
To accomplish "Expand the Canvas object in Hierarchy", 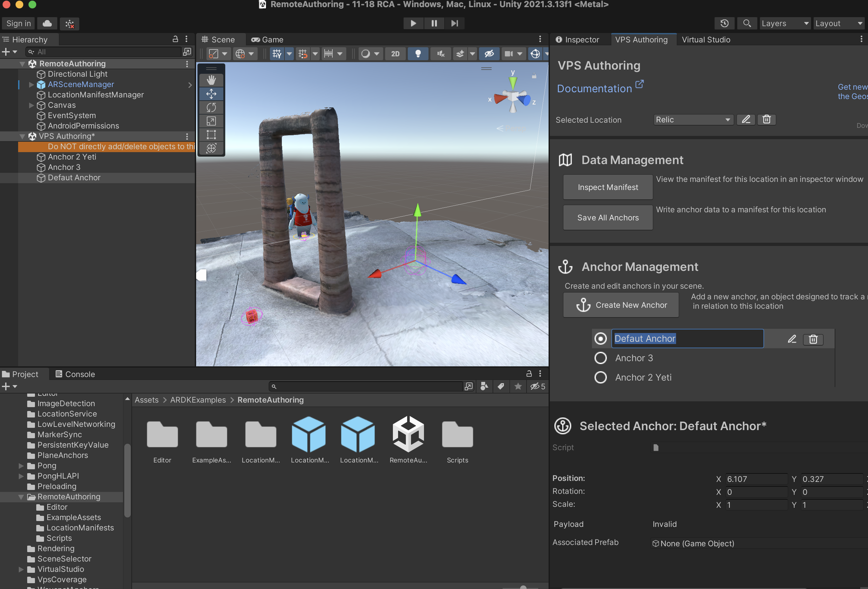I will coord(31,105).
